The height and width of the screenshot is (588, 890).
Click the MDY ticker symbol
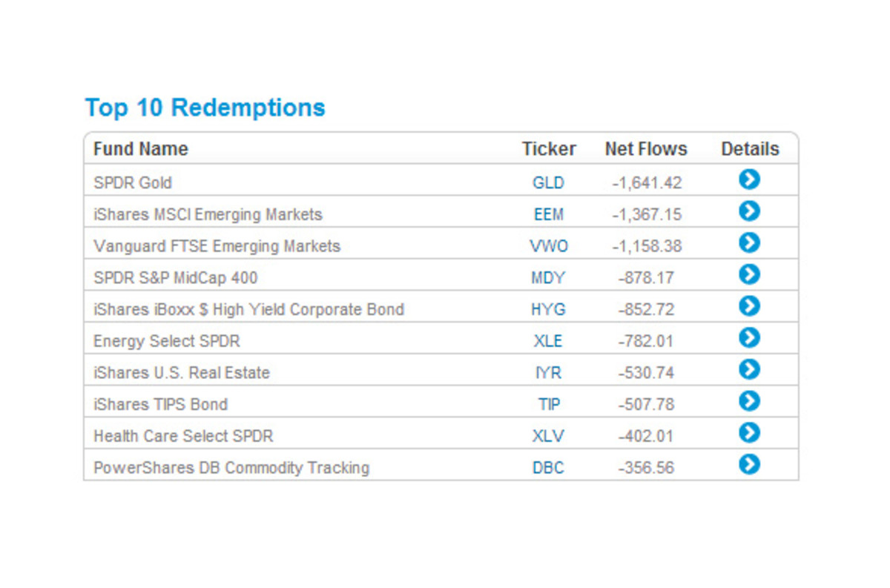pyautogui.click(x=548, y=278)
